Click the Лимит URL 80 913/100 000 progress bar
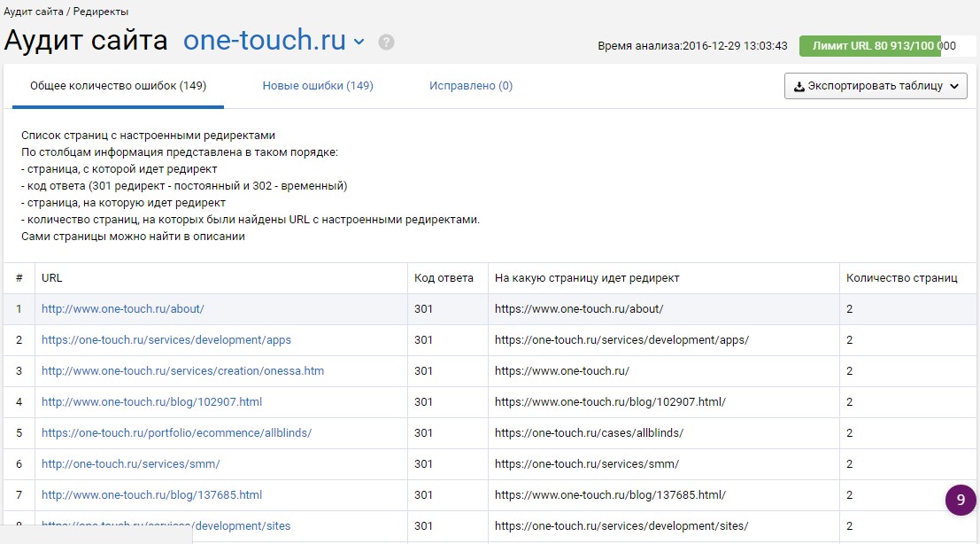 pyautogui.click(x=887, y=46)
